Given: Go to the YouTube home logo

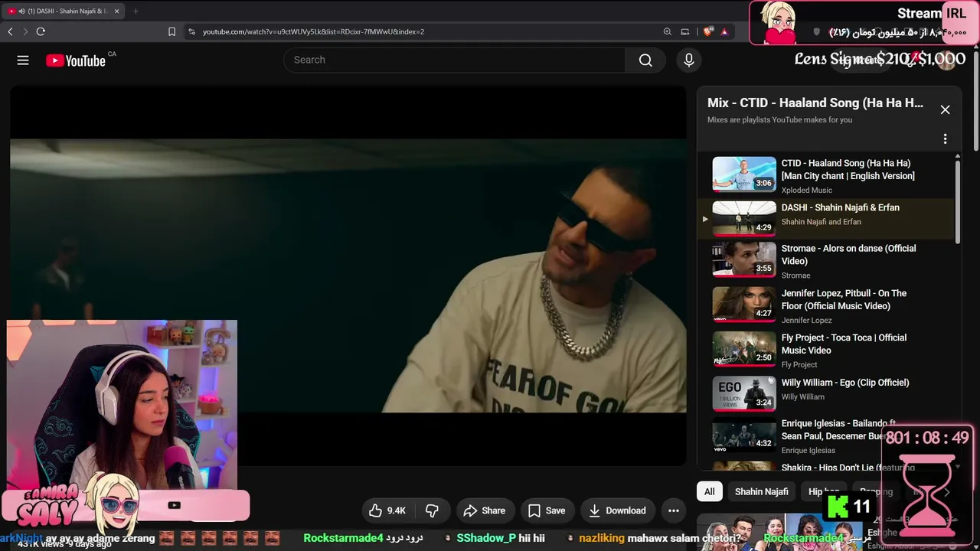Looking at the screenshot, I should (x=76, y=60).
